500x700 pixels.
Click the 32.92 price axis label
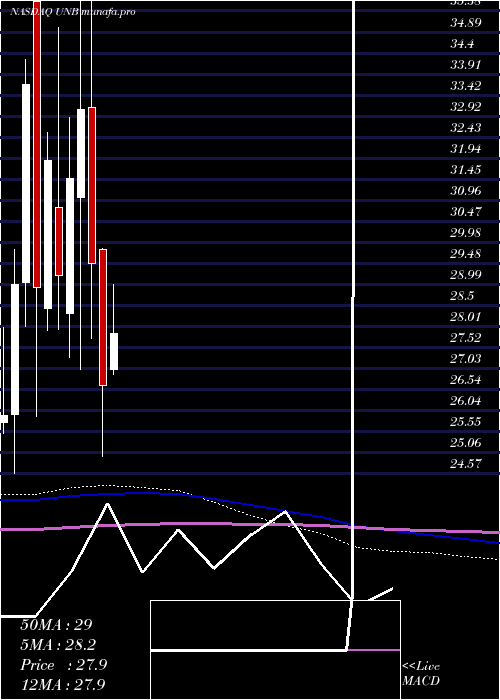point(466,107)
